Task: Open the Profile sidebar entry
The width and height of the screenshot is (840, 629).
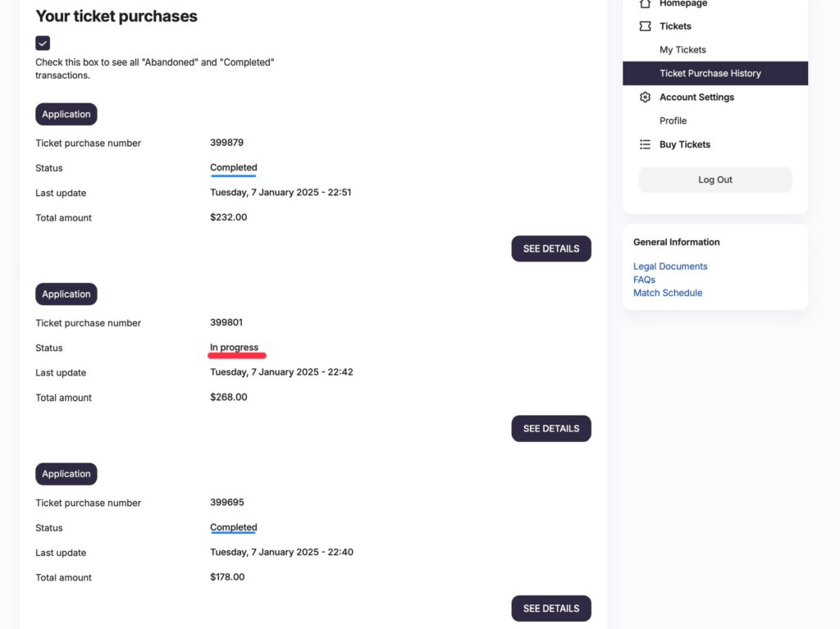Action: pos(673,121)
